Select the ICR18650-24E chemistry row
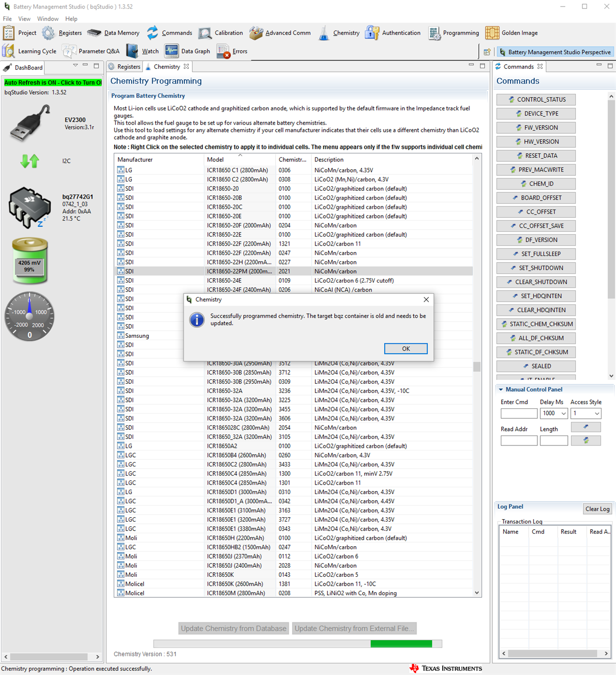The width and height of the screenshot is (616, 675). click(293, 281)
